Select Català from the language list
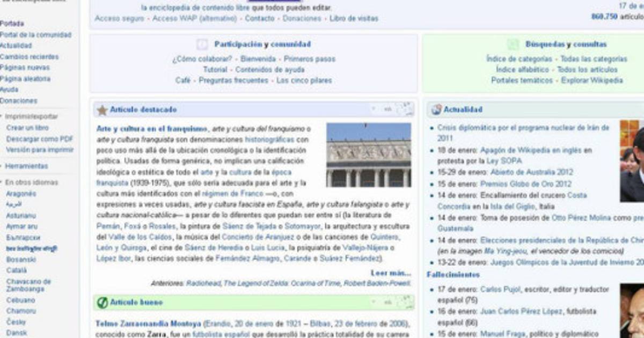 [16, 270]
